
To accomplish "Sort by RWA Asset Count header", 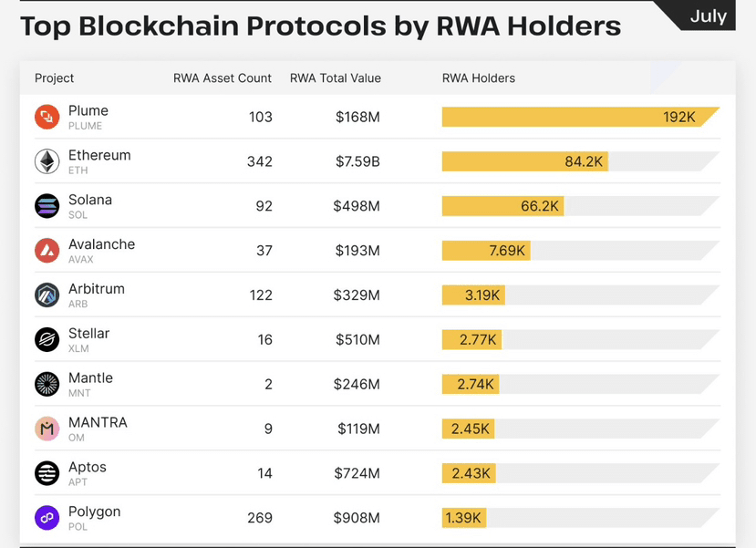I will (223, 78).
